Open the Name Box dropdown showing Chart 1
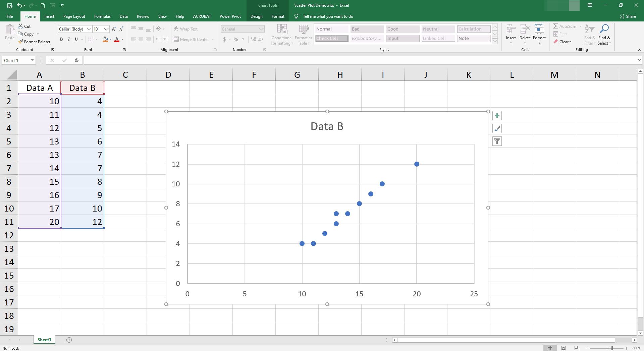This screenshot has height=351, width=644. pos(32,60)
